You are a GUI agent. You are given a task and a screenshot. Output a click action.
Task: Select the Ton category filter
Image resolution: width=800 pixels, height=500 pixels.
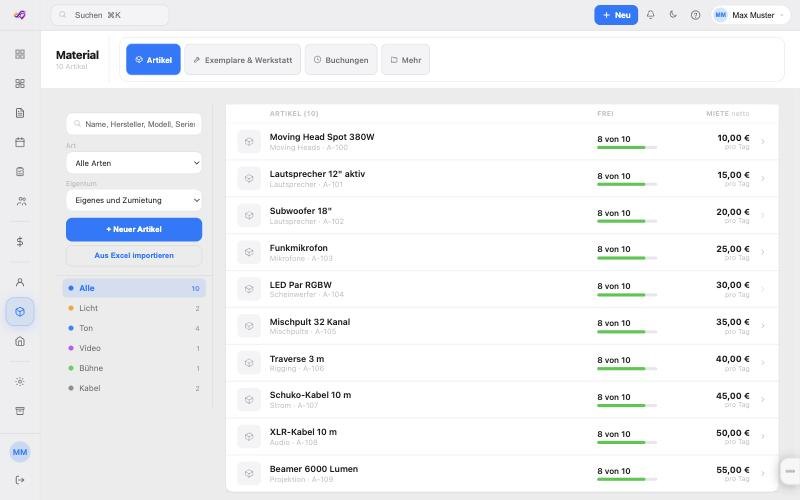[134, 328]
